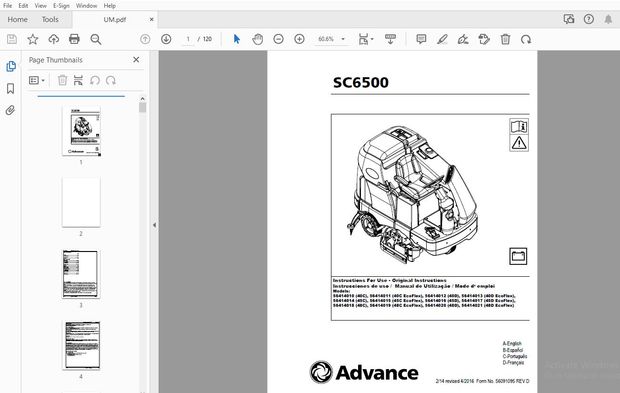The width and height of the screenshot is (620, 393).
Task: Rotate view using the rotate icon
Action: (526, 39)
